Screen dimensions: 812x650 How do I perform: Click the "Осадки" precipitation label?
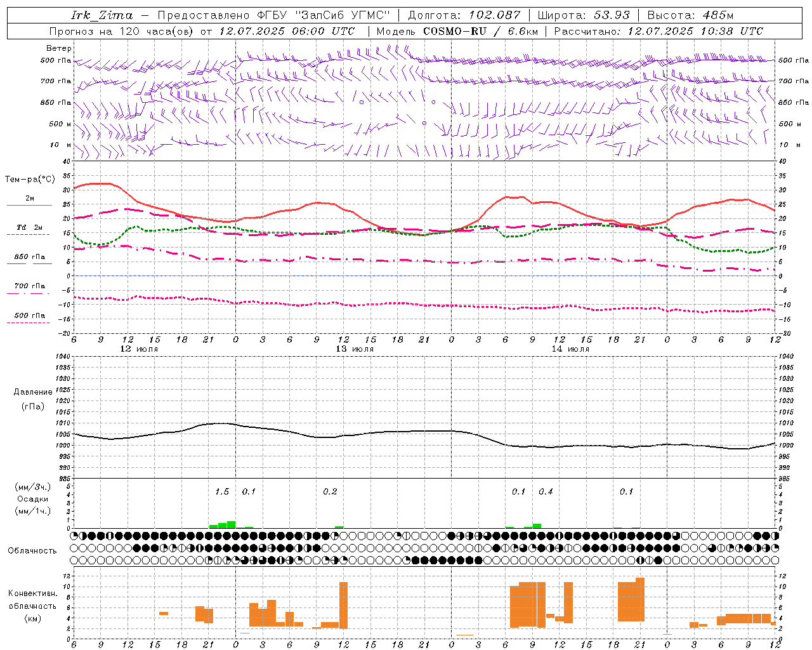(x=33, y=499)
